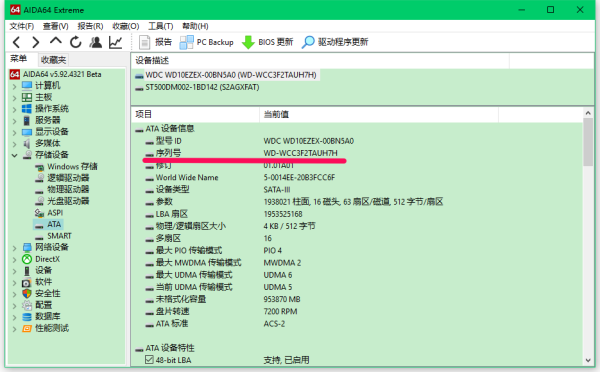The image size is (600, 372).
Task: Click the BIOS update green arrow icon
Action: [x=248, y=42]
